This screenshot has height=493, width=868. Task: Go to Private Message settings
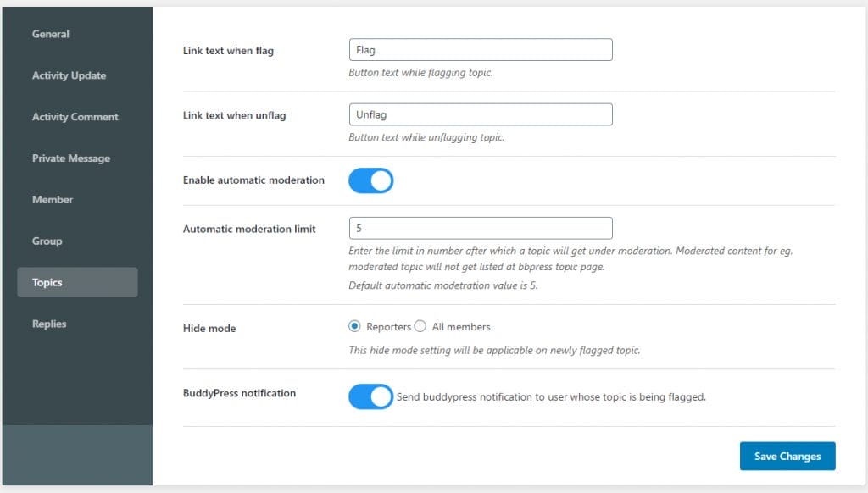(70, 158)
